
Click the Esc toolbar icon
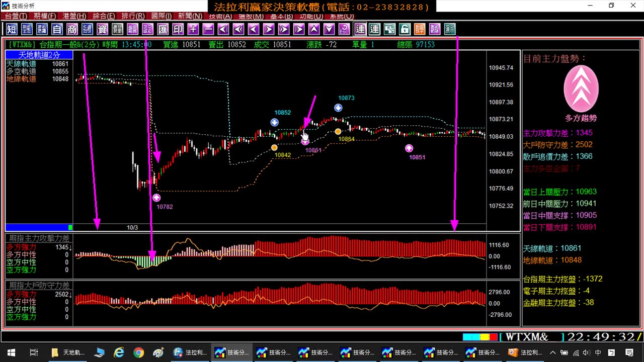[x=344, y=29]
